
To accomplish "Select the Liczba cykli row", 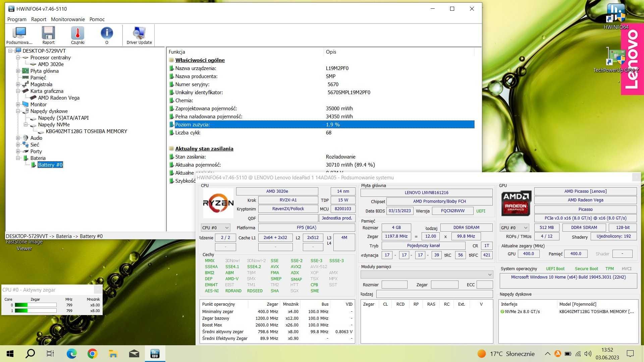I will click(321, 133).
